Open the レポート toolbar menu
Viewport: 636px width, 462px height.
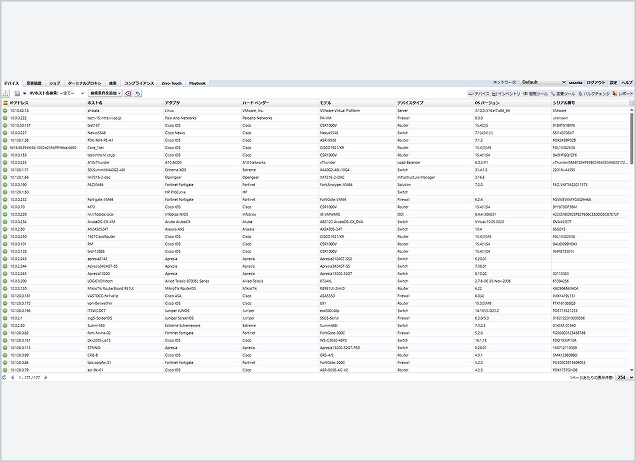[x=623, y=94]
